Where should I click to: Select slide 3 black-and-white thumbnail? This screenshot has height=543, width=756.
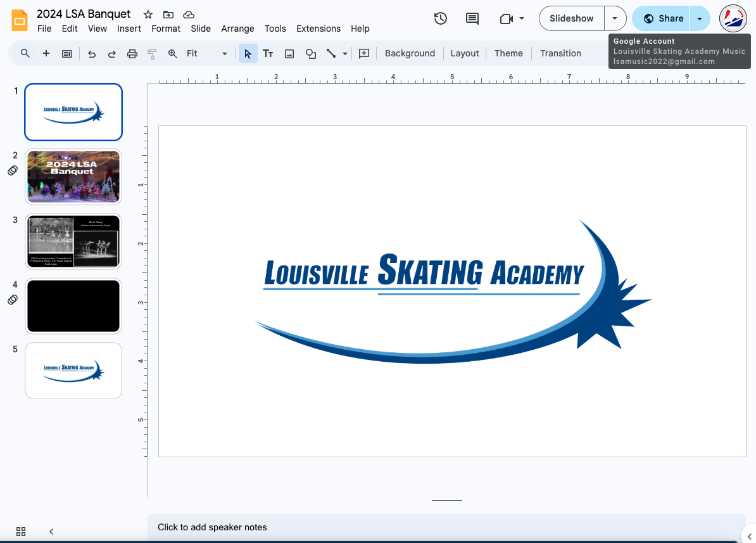pos(73,241)
